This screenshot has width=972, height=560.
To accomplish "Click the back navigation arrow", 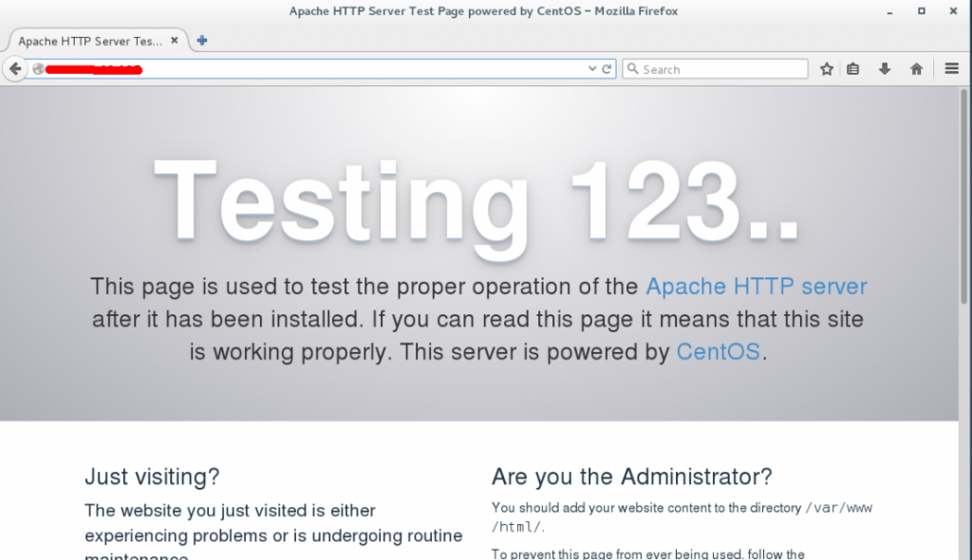I will [14, 69].
